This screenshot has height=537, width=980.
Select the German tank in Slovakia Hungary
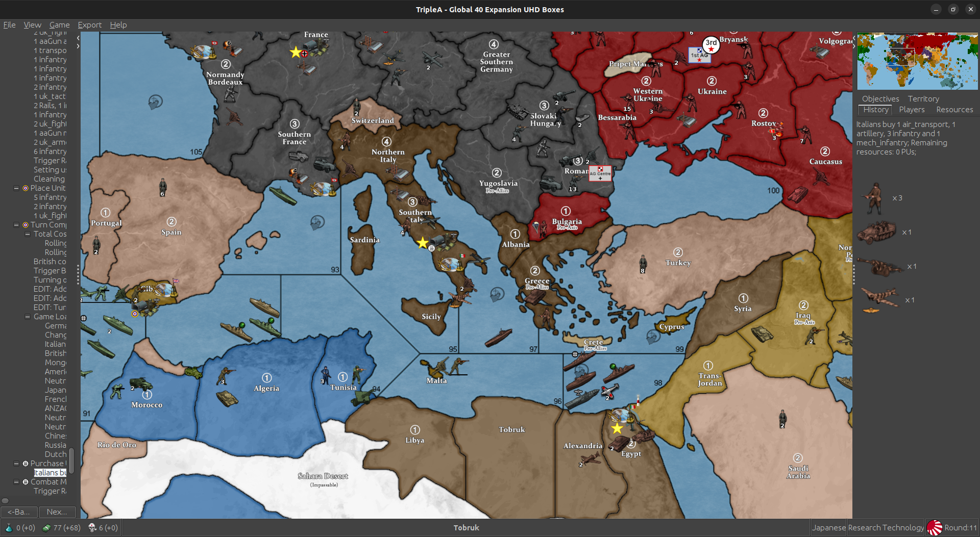coord(518,111)
